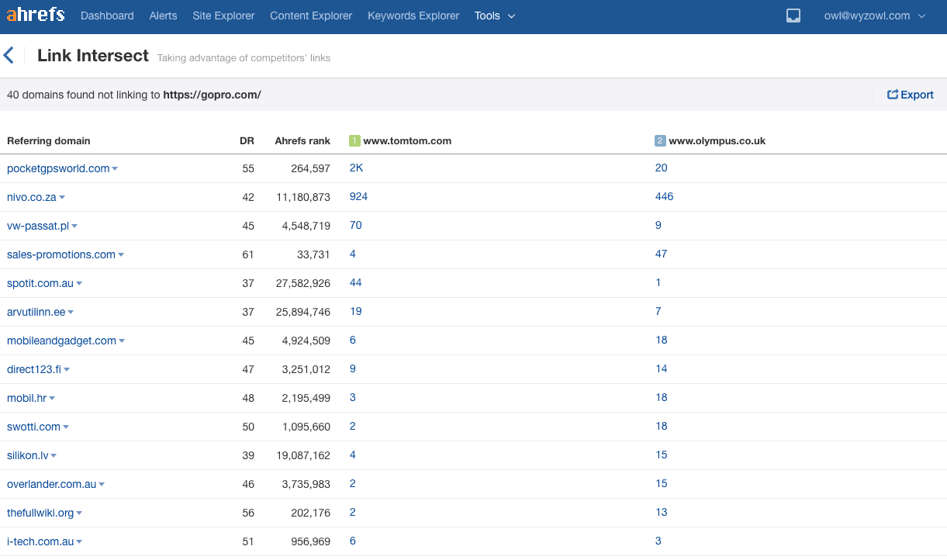This screenshot has height=560, width=947.
Task: Go to Content Explorer
Action: point(311,16)
